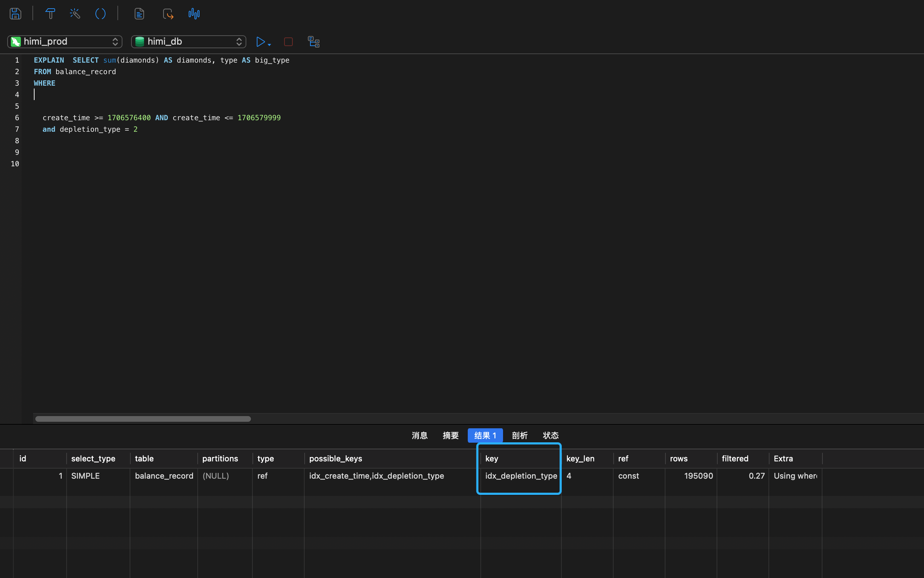The image size is (924, 578).
Task: Click the type column header
Action: [278, 459]
